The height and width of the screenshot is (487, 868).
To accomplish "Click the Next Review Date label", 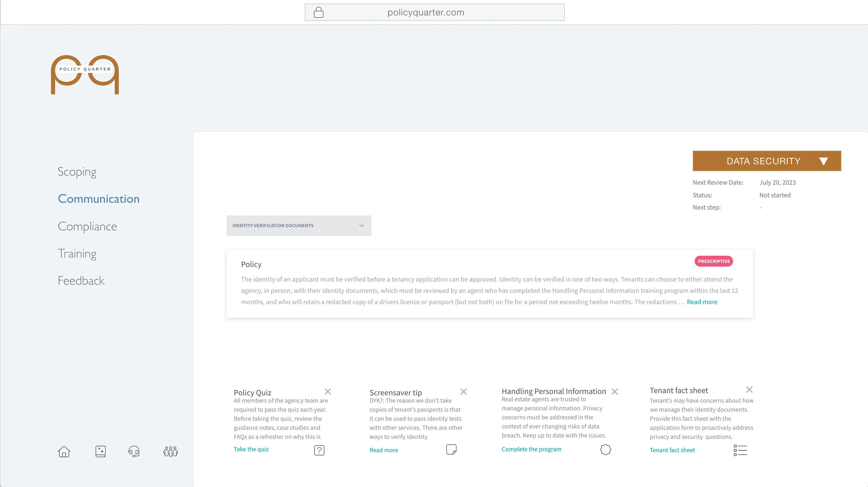I will click(718, 183).
